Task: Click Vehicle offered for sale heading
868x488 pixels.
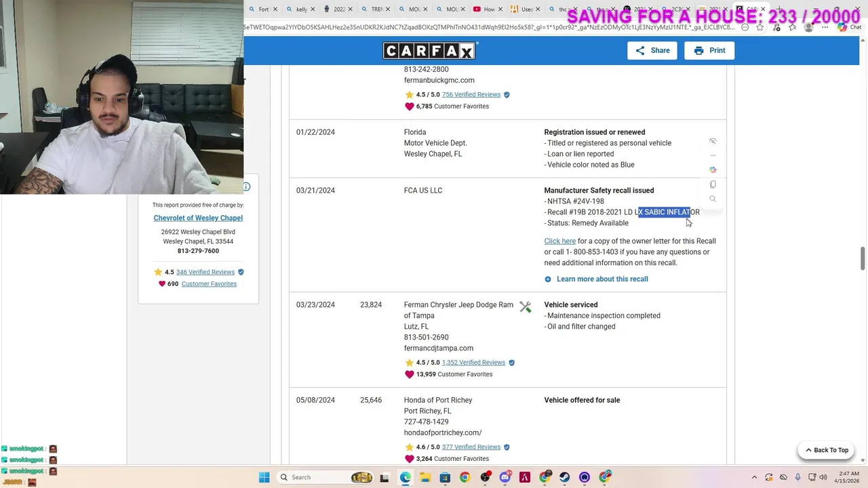Action: coord(582,400)
